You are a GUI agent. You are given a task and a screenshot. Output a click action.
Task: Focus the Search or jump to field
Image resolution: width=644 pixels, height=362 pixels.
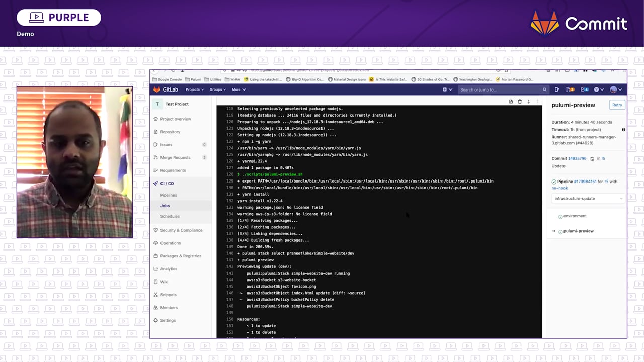pyautogui.click(x=503, y=89)
